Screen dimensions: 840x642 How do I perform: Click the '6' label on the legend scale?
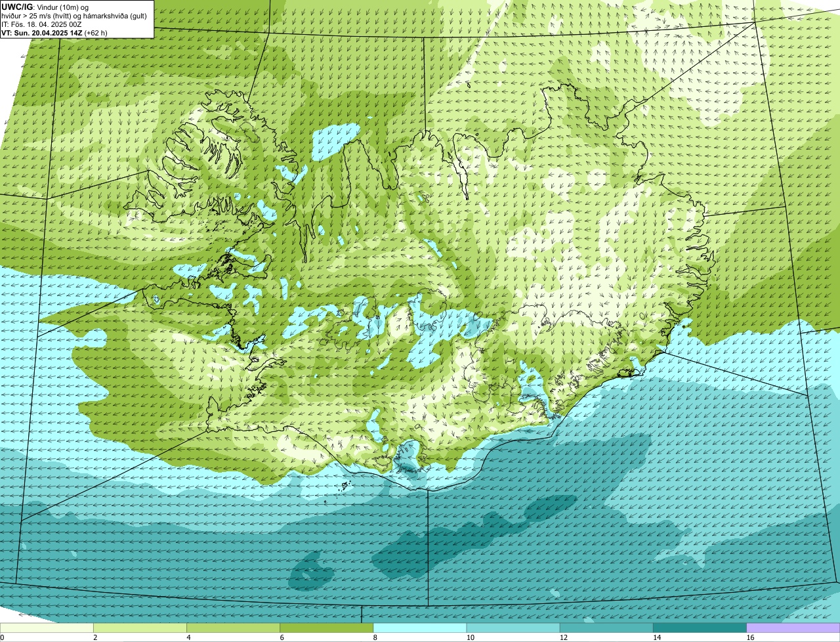282,637
